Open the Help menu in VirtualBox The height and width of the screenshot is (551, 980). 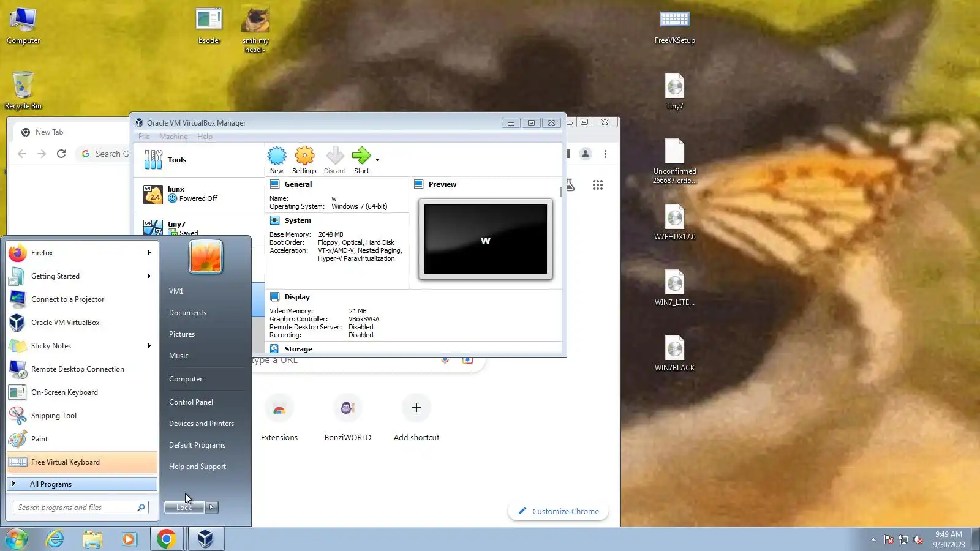click(x=205, y=137)
